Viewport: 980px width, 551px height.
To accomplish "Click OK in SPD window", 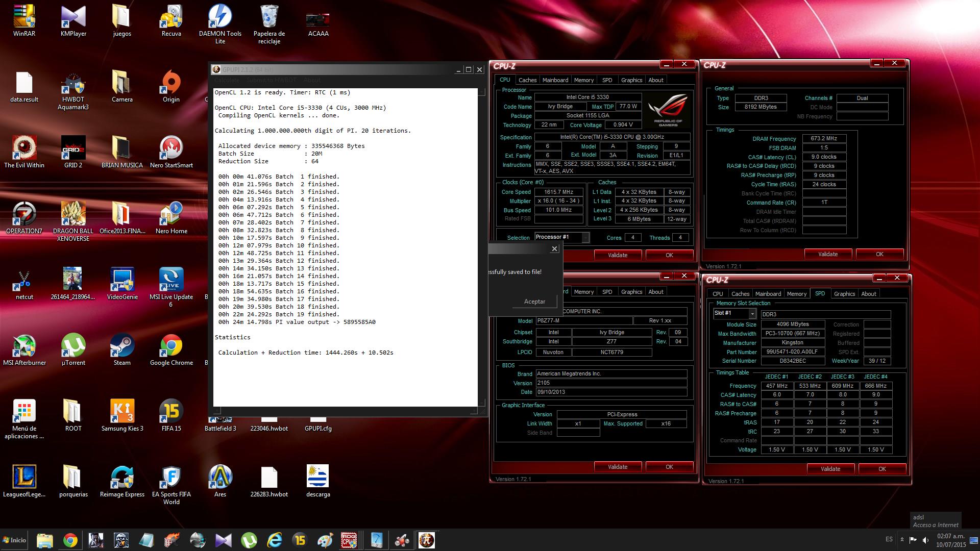I will click(x=882, y=469).
